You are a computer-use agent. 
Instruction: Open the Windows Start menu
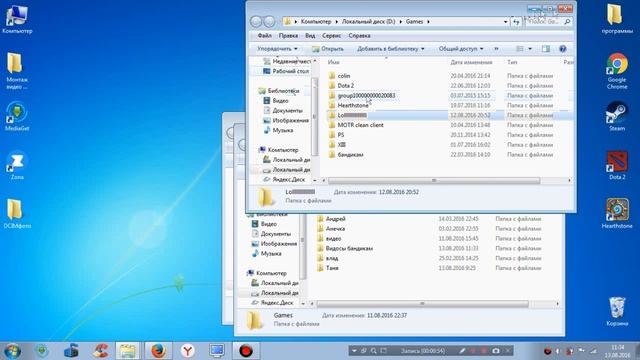12,351
